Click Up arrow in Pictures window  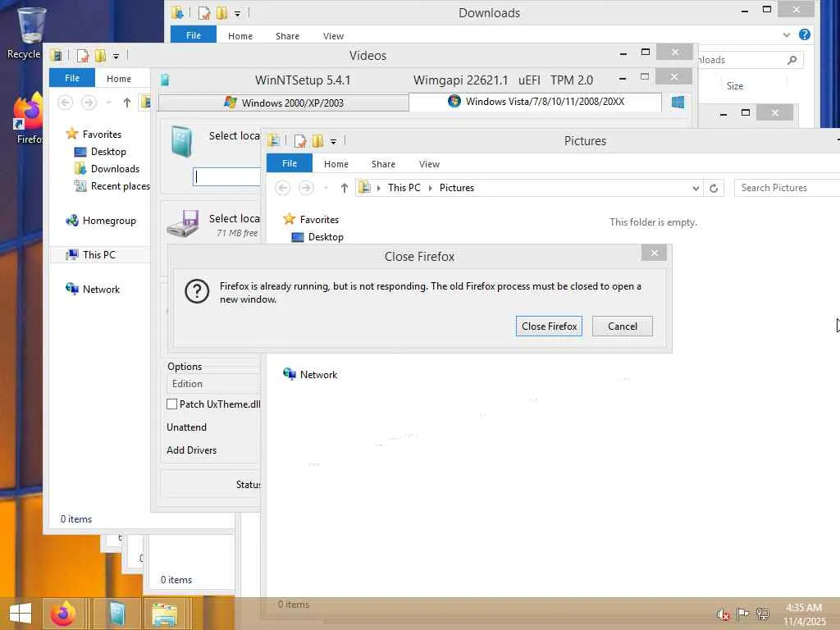pyautogui.click(x=344, y=188)
